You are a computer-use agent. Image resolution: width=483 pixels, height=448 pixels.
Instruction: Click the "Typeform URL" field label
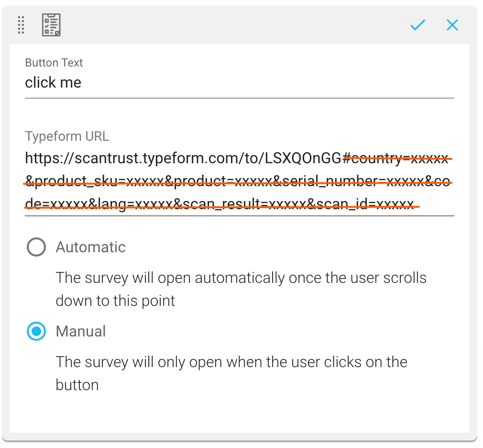[x=67, y=136]
